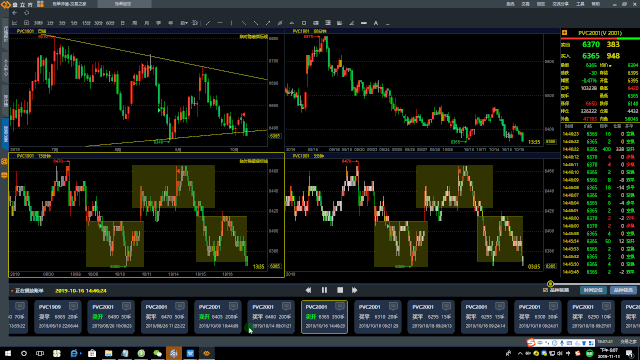Toggle the checkbox left of replay buttons
The width and height of the screenshot is (640, 360).
point(545,290)
